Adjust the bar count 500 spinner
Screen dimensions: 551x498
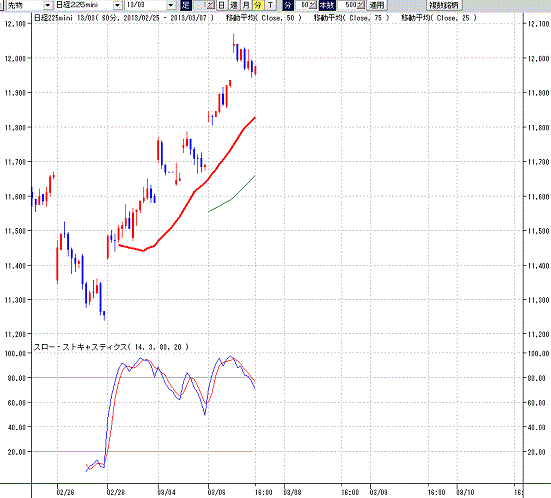[x=362, y=5]
